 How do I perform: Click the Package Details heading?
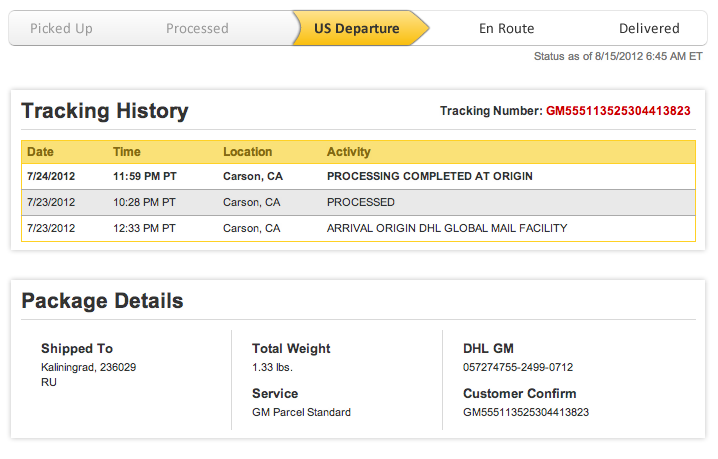[102, 300]
